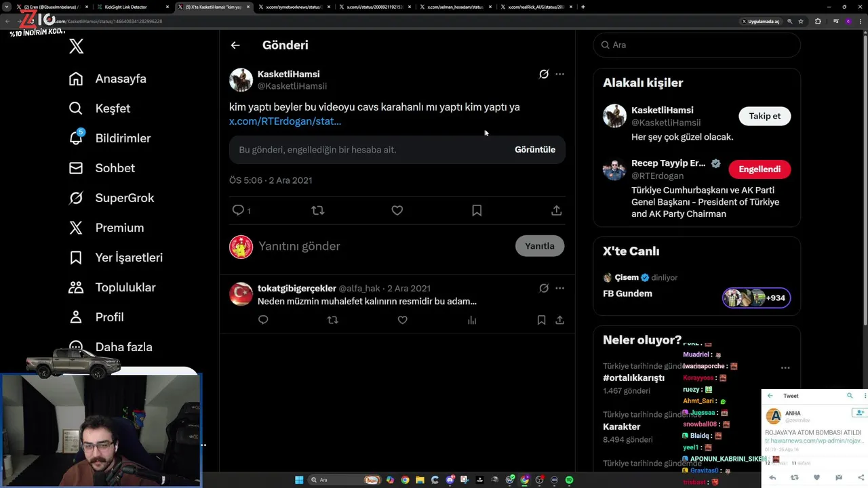Open tokatgibigerçekler's avatar
This screenshot has width=868, height=488.
(x=241, y=294)
